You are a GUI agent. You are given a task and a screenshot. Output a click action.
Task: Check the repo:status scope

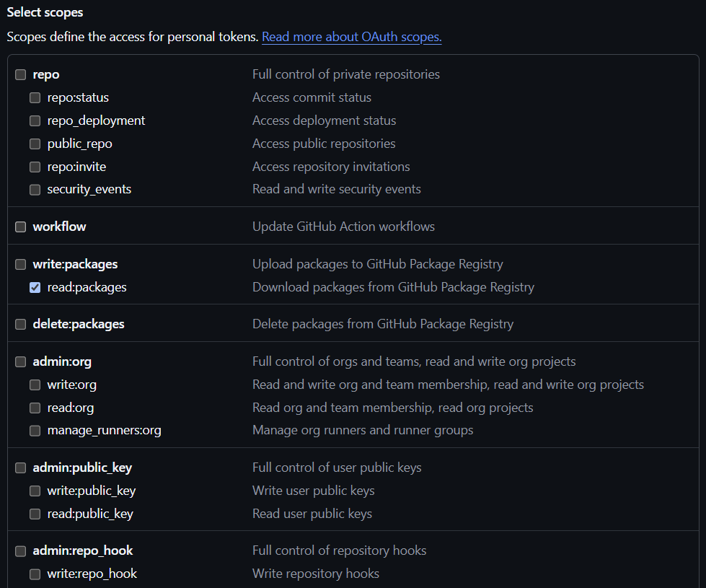35,98
